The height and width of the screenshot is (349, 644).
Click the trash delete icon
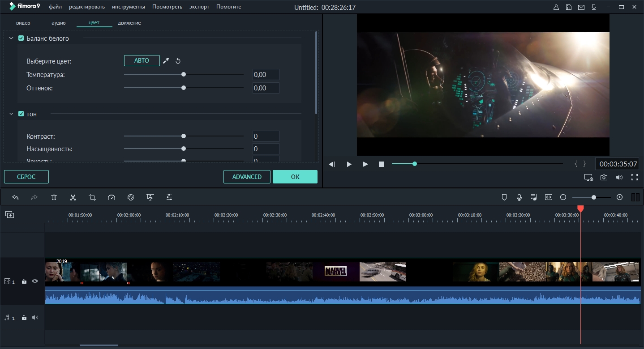[x=54, y=197]
